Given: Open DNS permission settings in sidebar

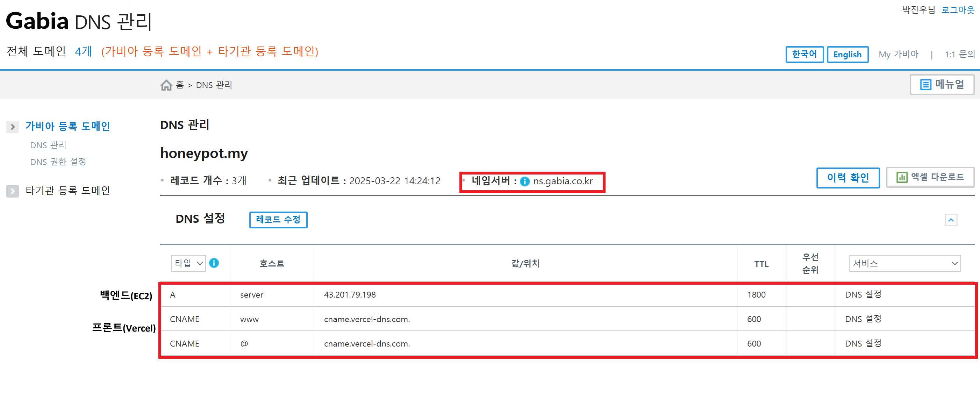Looking at the screenshot, I should click(x=58, y=162).
